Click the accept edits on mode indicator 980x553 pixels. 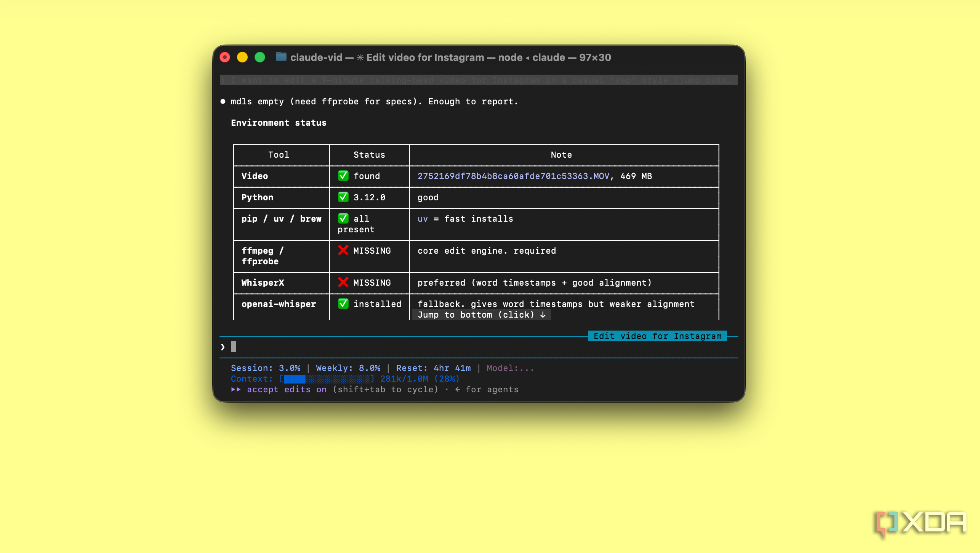coord(287,389)
